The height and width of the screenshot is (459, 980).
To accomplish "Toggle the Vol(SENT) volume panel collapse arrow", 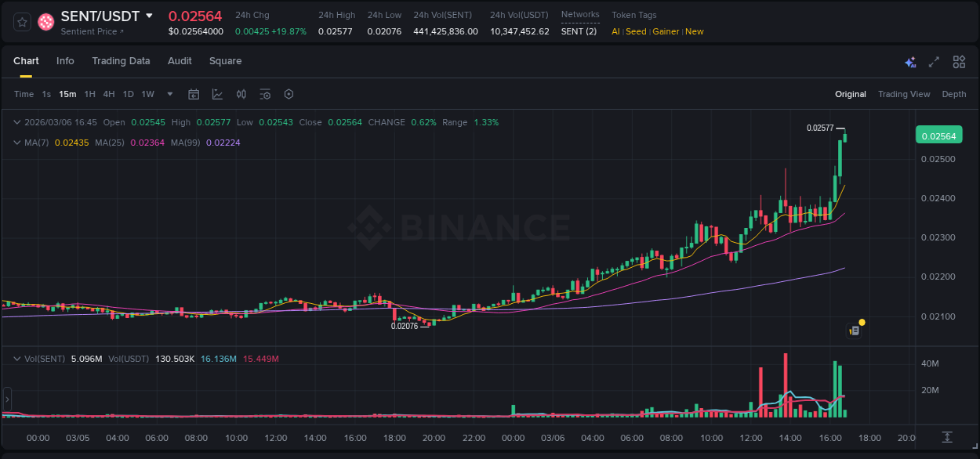I will tap(16, 358).
